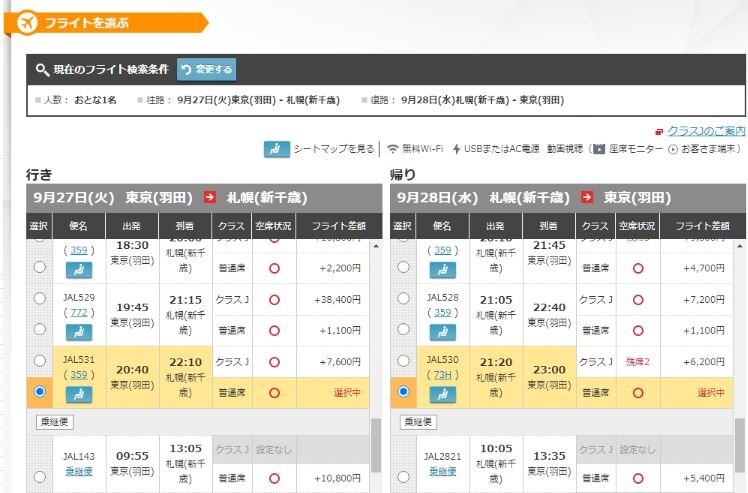748x493 pixels.
Task: Click the magnifier icon beside 現在のフライト検索条件
Action: click(42, 70)
